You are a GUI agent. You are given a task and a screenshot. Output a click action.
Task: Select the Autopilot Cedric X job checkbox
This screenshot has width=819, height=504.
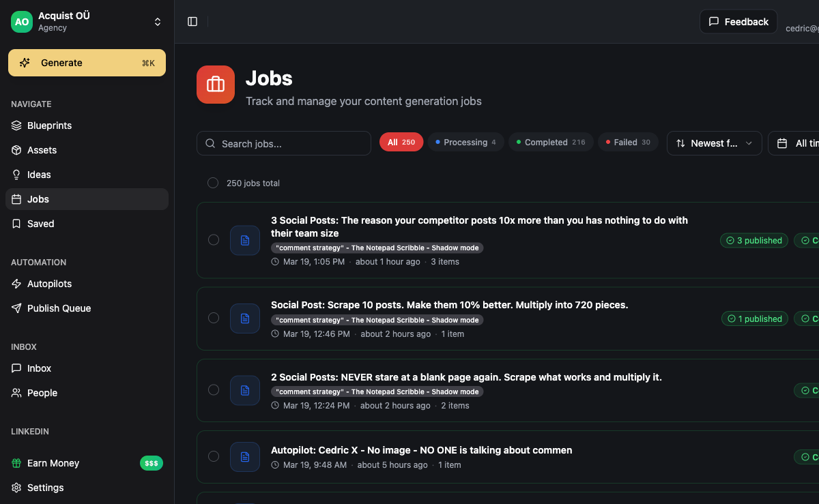pos(214,456)
